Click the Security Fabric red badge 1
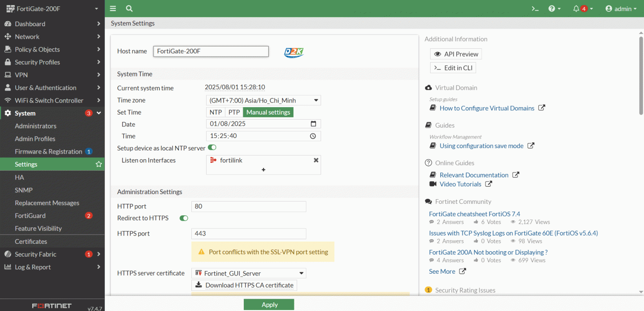The image size is (644, 311). (89, 254)
